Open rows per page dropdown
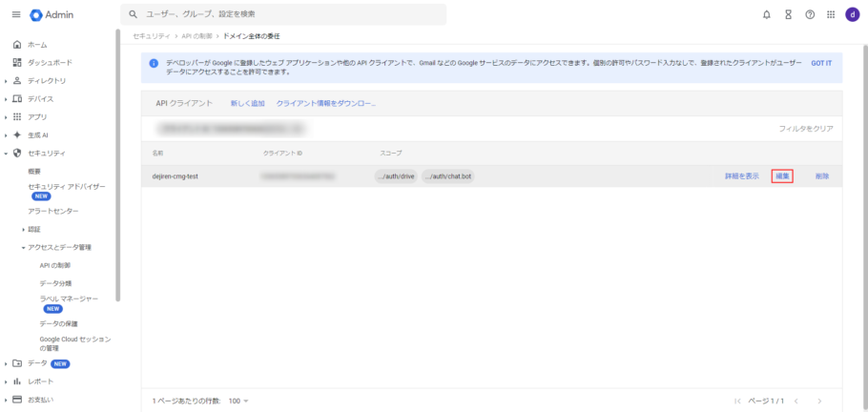Viewport: 868px width, 412px height. tap(238, 401)
